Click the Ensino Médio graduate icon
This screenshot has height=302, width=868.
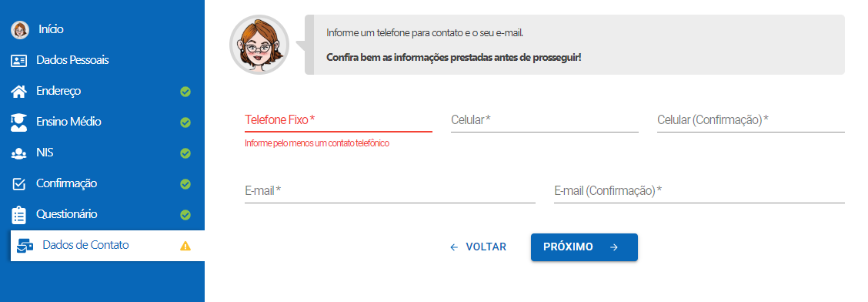[x=18, y=122]
